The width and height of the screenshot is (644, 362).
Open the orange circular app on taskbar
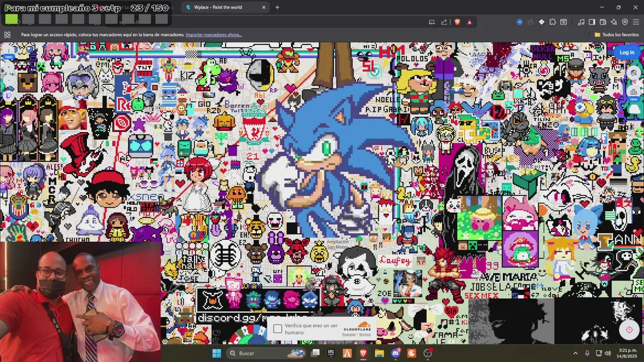[x=412, y=353]
